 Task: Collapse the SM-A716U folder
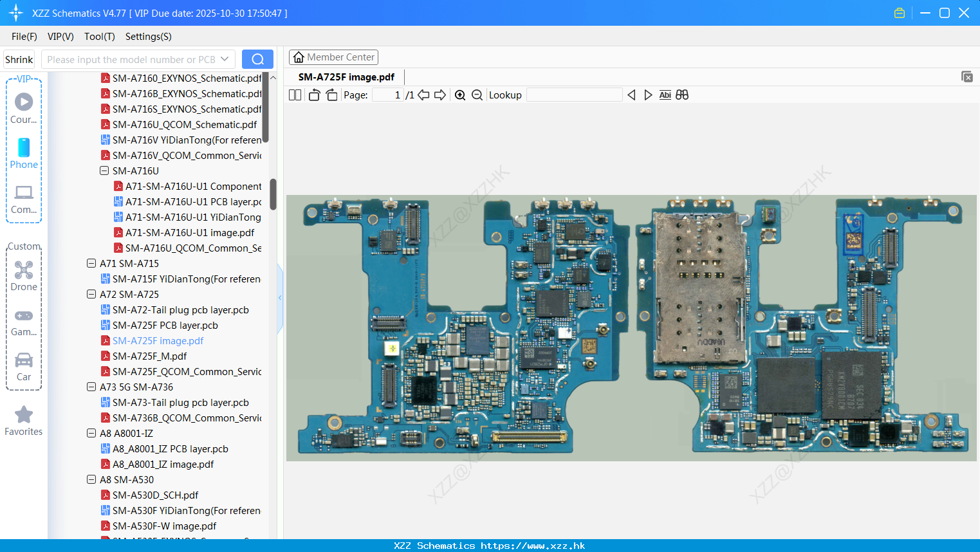click(104, 170)
